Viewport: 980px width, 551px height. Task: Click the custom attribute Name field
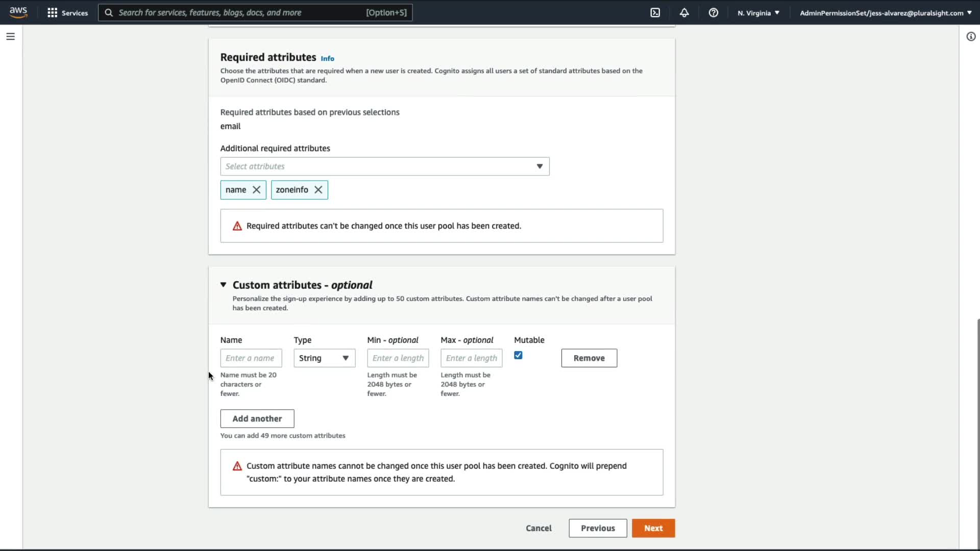pyautogui.click(x=251, y=358)
